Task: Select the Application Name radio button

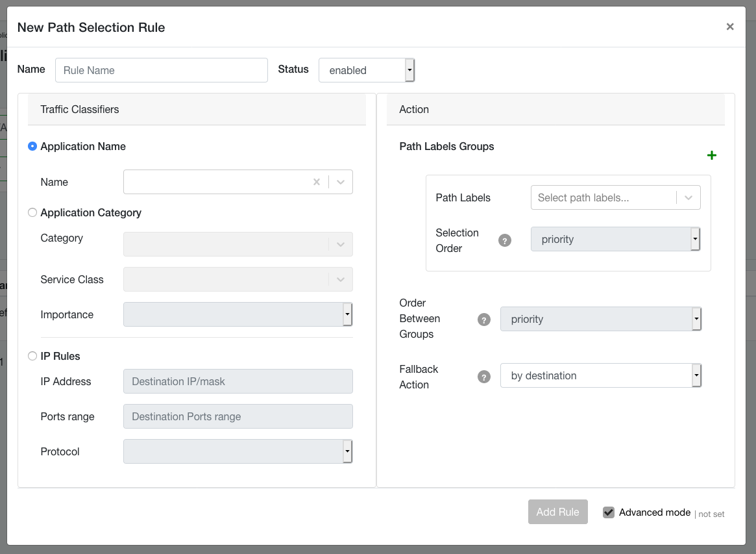Action: click(32, 147)
